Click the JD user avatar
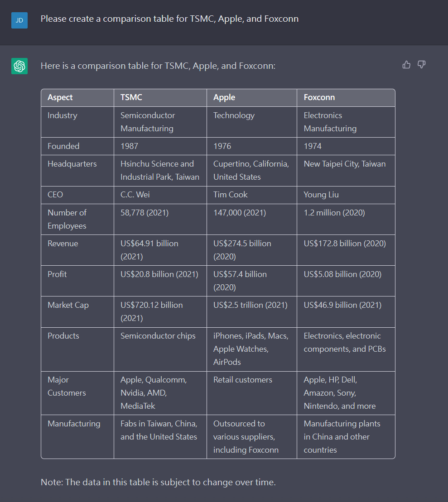The image size is (448, 502). point(19,20)
